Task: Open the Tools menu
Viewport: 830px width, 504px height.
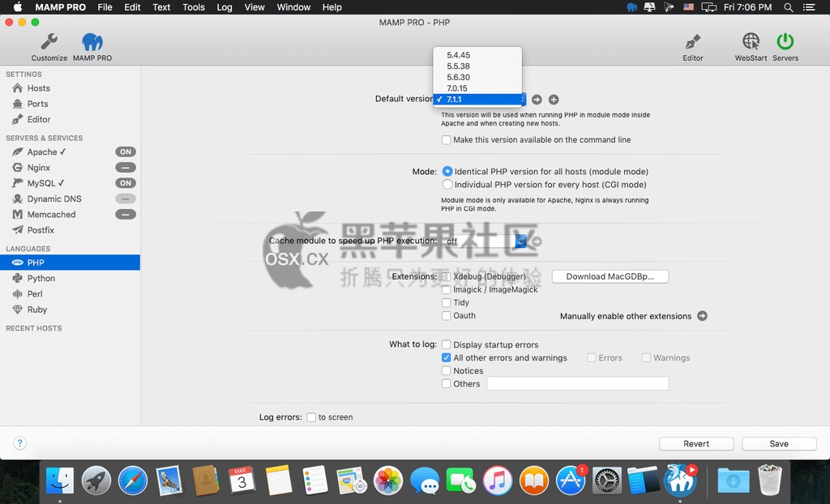Action: [x=193, y=6]
